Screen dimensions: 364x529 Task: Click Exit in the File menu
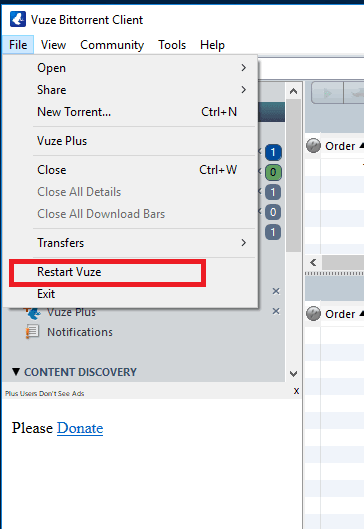click(x=46, y=294)
